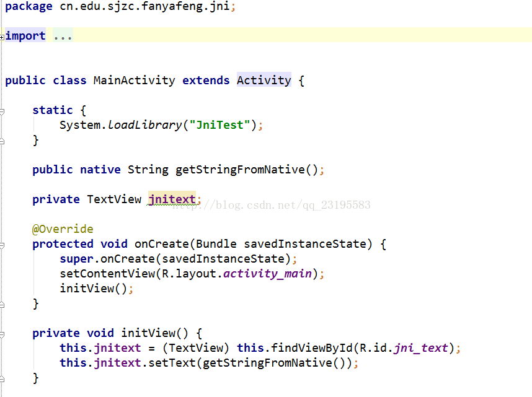Screen dimensions: 532x397
Task: Click getStringFromNative() inside setText
Action: (274, 363)
